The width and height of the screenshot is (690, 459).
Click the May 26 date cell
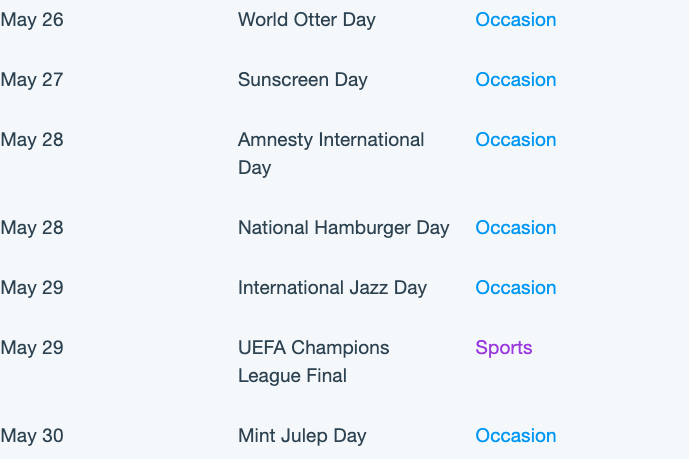(x=32, y=20)
